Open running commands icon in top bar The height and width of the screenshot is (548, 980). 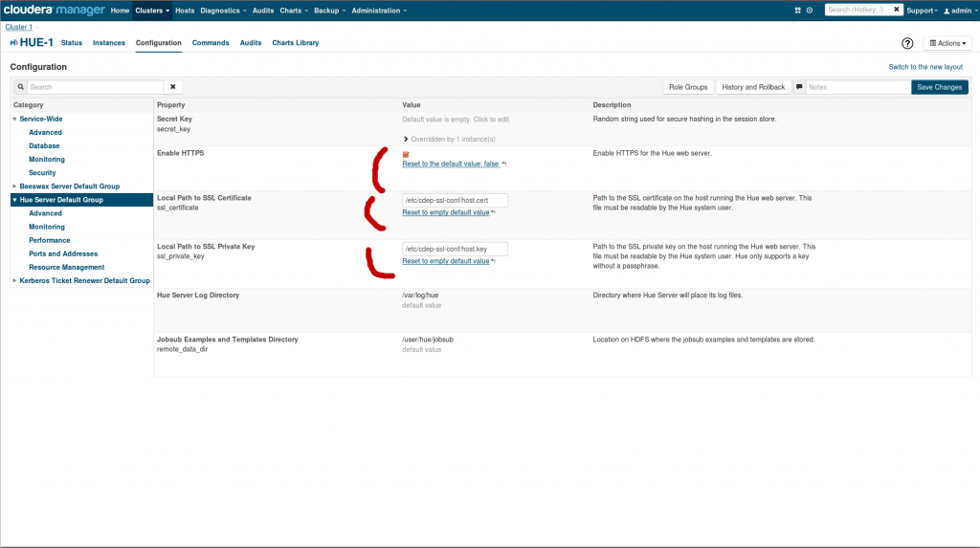pos(810,10)
